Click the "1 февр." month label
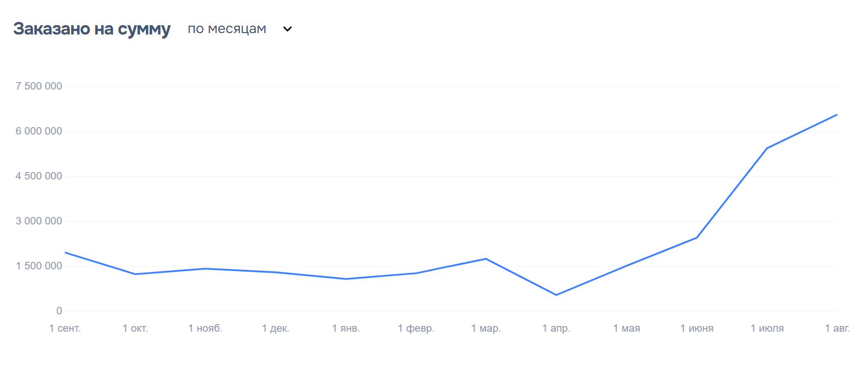 coord(416,328)
